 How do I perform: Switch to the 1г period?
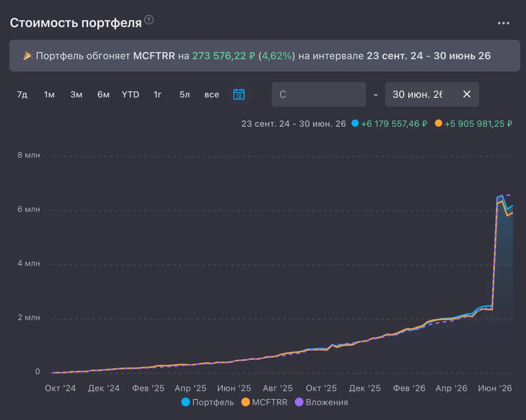click(158, 94)
